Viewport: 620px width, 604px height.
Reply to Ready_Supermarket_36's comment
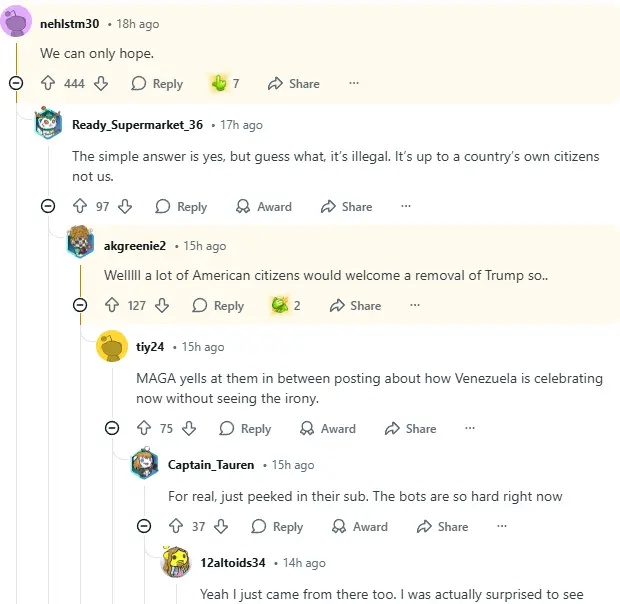tap(181, 207)
